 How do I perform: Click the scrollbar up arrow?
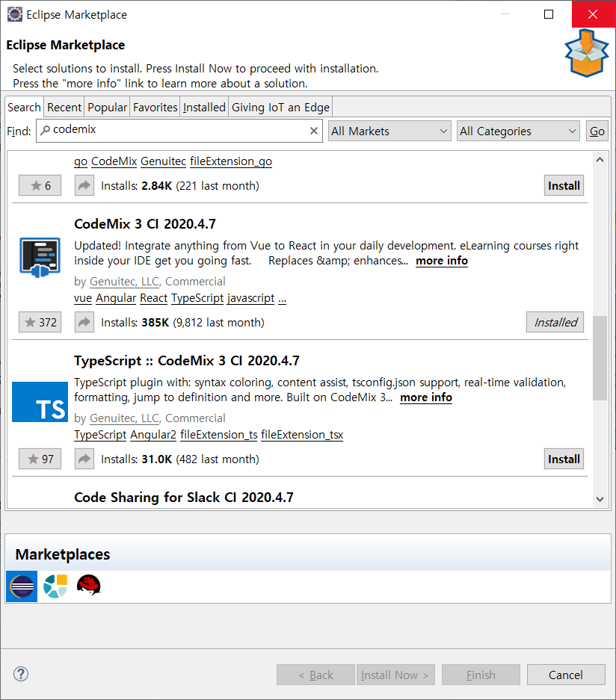pos(600,160)
